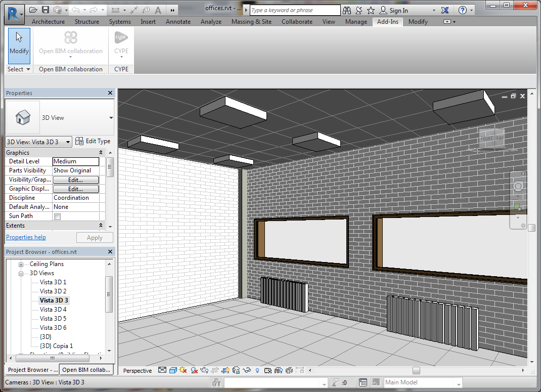Toggle Sun Path icon in view bar
This screenshot has height=392, width=541.
click(x=183, y=371)
